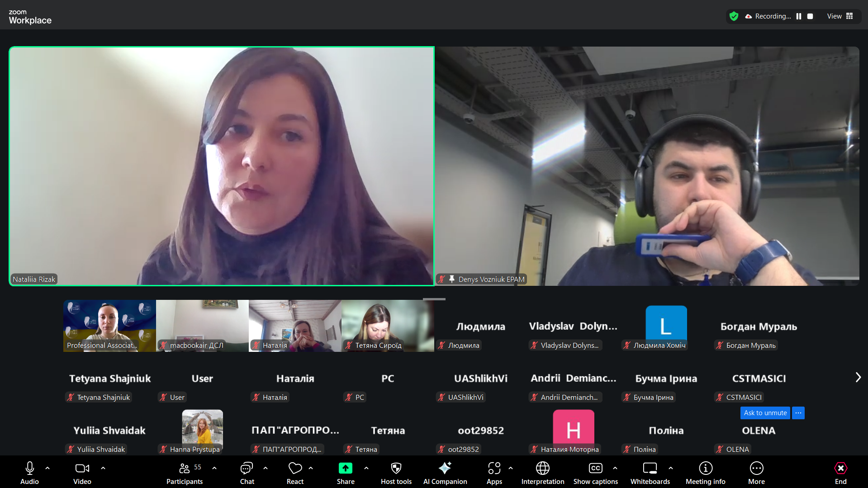
Task: Expand share options arrow next to Share
Action: click(366, 468)
